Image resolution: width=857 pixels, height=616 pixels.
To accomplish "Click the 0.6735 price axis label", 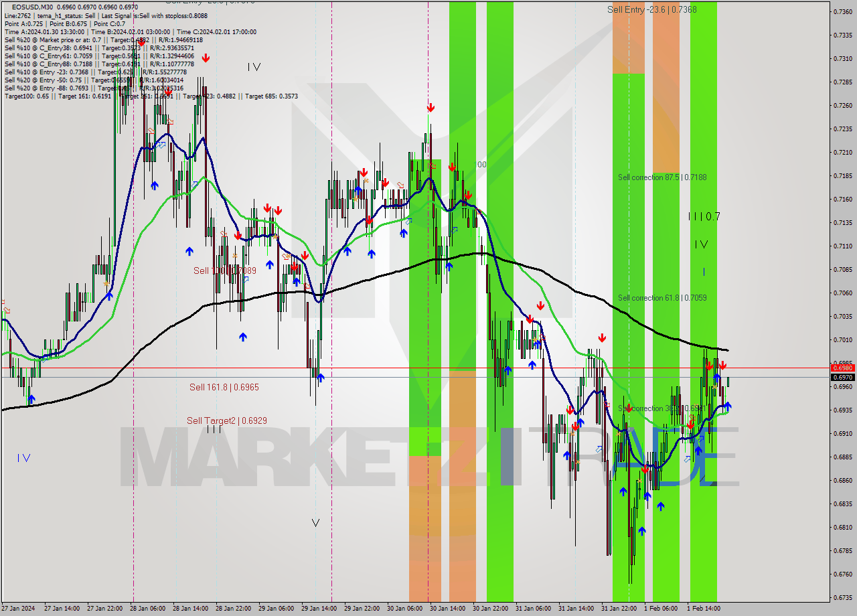I will click(x=842, y=597).
